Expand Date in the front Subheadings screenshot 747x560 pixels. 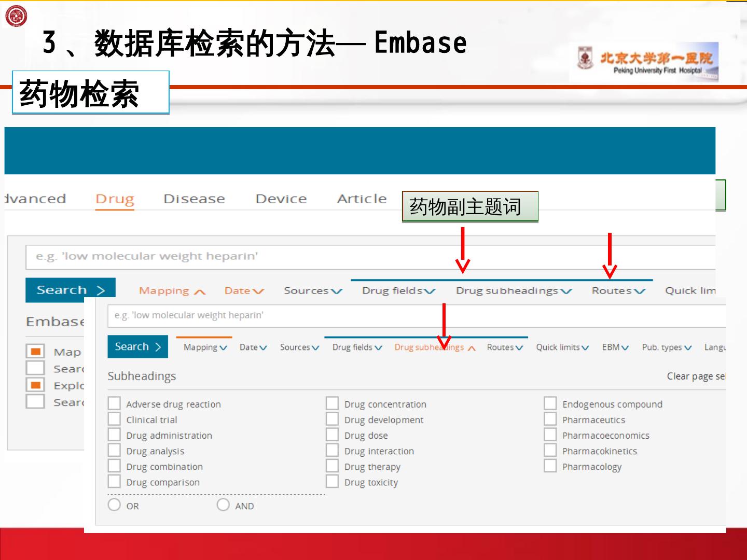point(253,347)
